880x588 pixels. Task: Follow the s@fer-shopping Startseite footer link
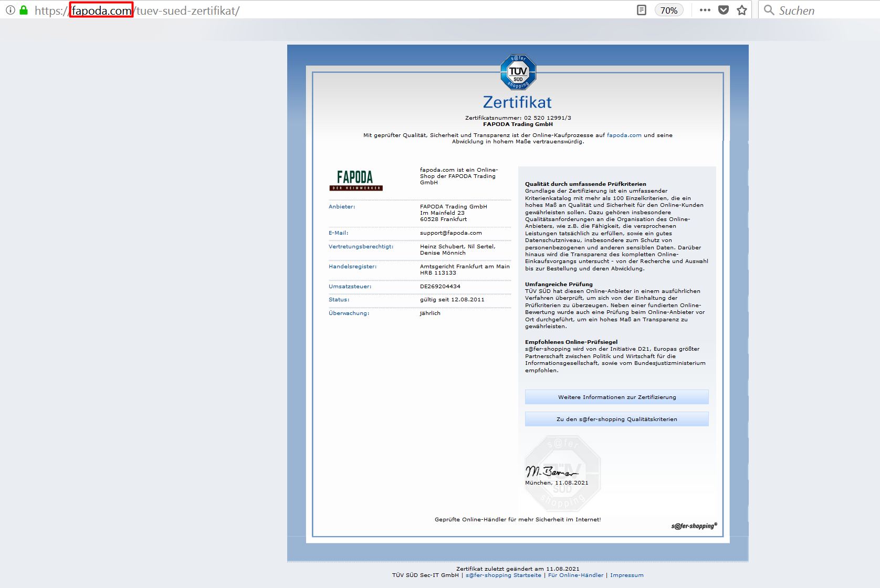pyautogui.click(x=503, y=575)
